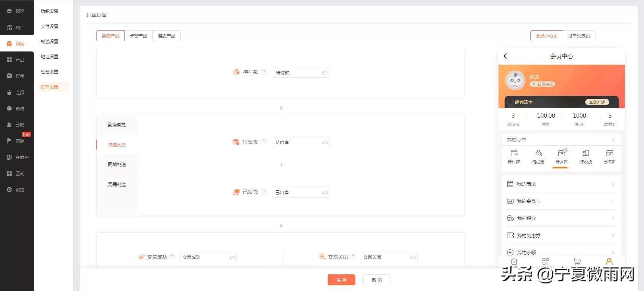The height and width of the screenshot is (291, 644).
Task: Click the 保存 button
Action: [341, 280]
